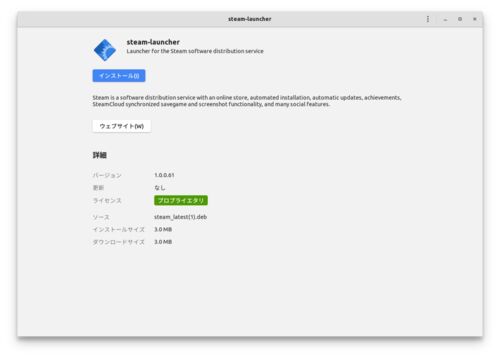This screenshot has width=500, height=360.
Task: Click the ライセンス label
Action: point(107,200)
